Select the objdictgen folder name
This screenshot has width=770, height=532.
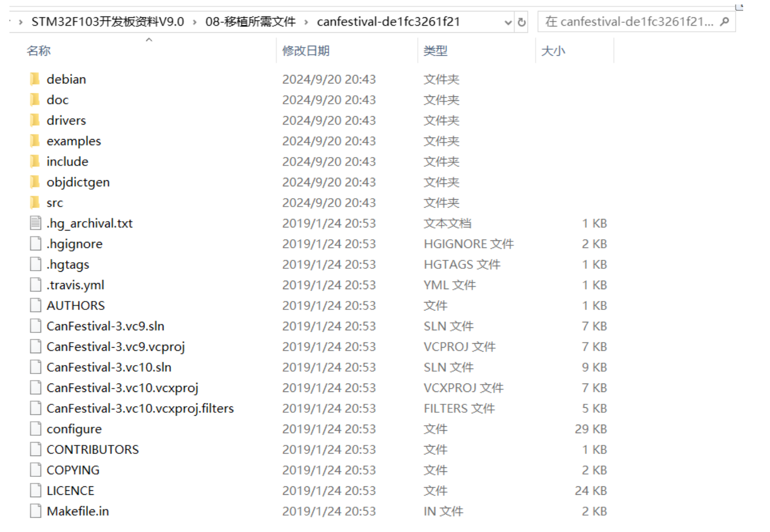coord(78,183)
